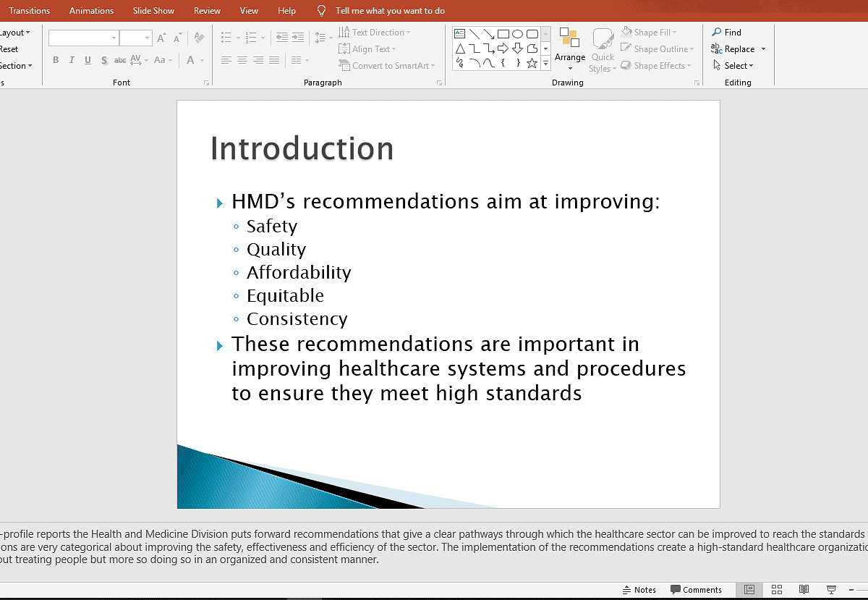Click the lightbulb Tell Me icon
Image resolution: width=868 pixels, height=600 pixels.
pyautogui.click(x=322, y=11)
